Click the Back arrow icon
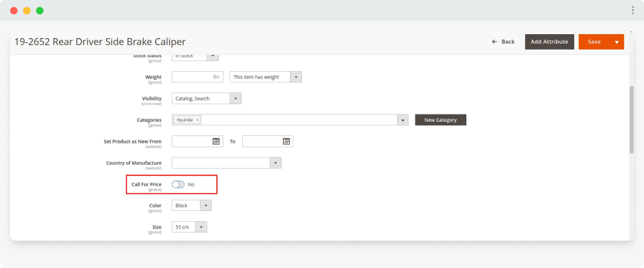644x268 pixels. pyautogui.click(x=494, y=42)
